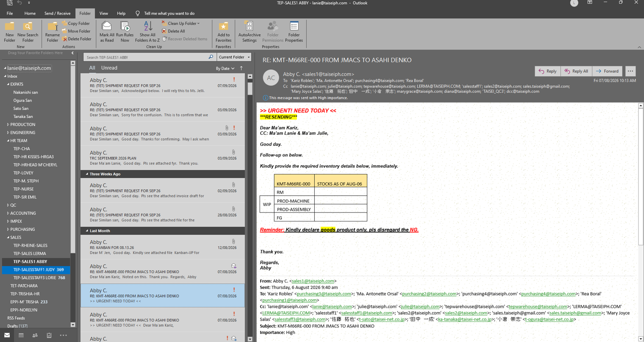Open the View ribbon tab
644x342 pixels.
point(104,13)
